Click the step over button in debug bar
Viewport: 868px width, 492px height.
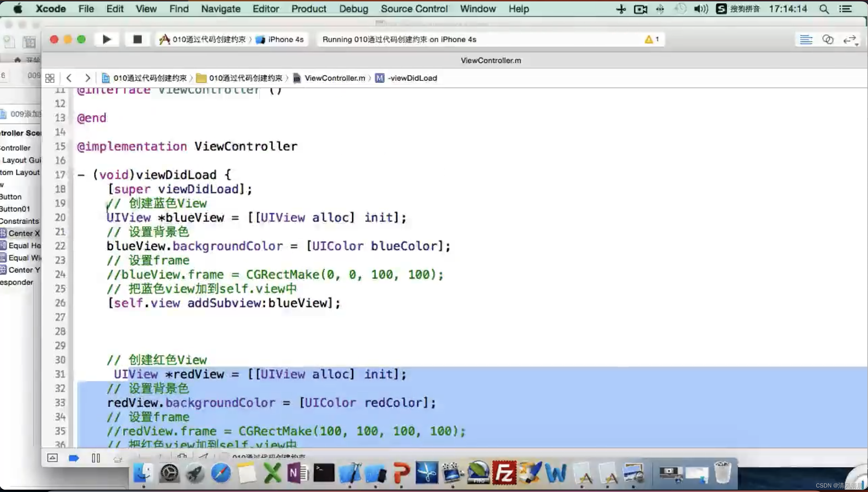click(x=117, y=459)
